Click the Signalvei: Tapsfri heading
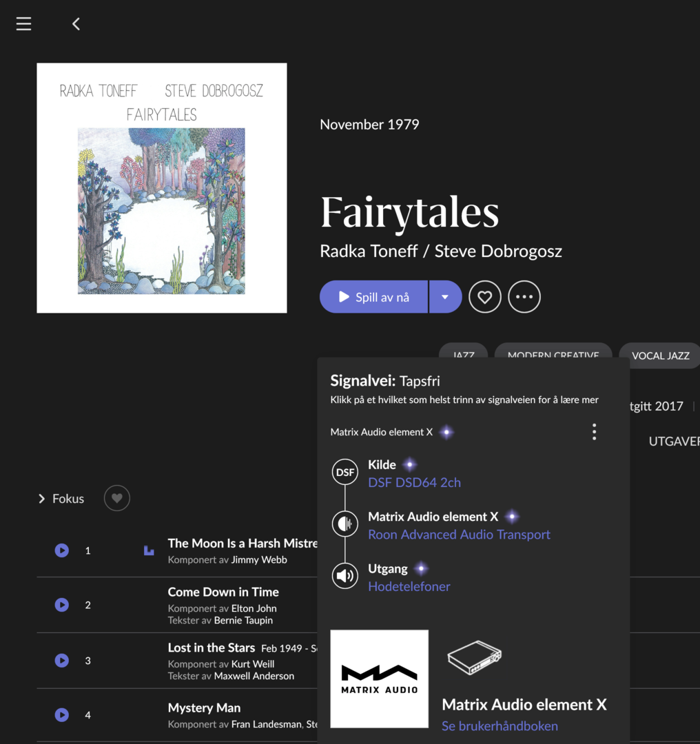 pyautogui.click(x=385, y=380)
